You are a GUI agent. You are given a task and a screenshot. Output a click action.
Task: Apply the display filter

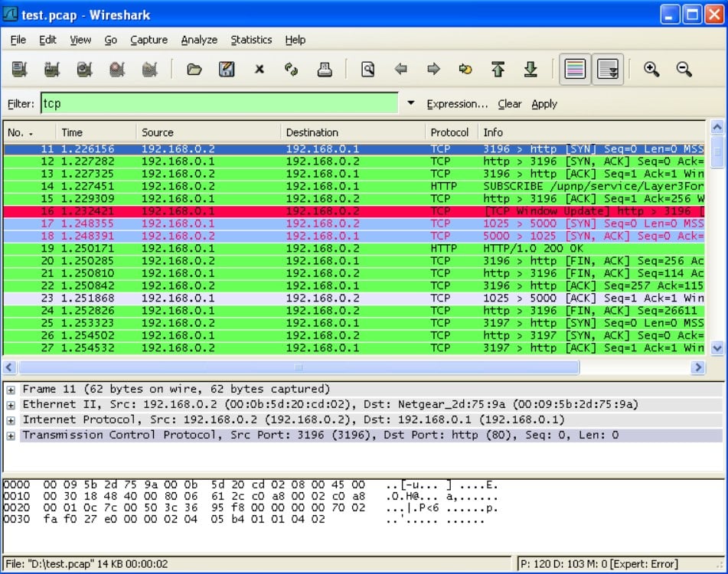pyautogui.click(x=544, y=104)
